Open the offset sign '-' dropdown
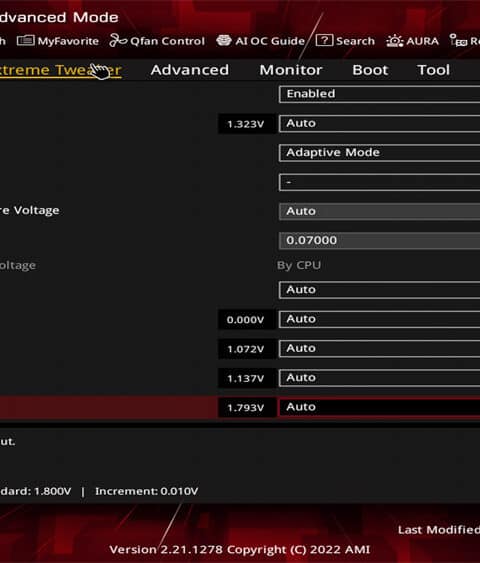This screenshot has width=480, height=563. point(379,182)
